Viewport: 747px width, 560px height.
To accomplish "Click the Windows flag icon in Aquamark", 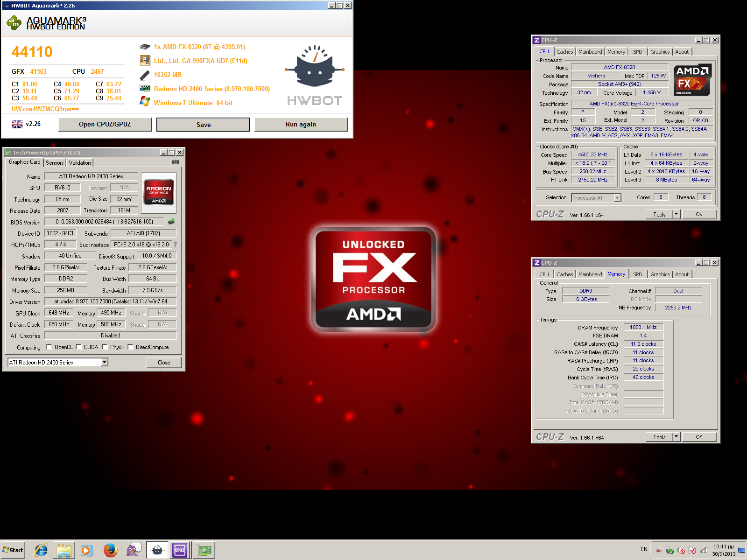I will point(145,102).
